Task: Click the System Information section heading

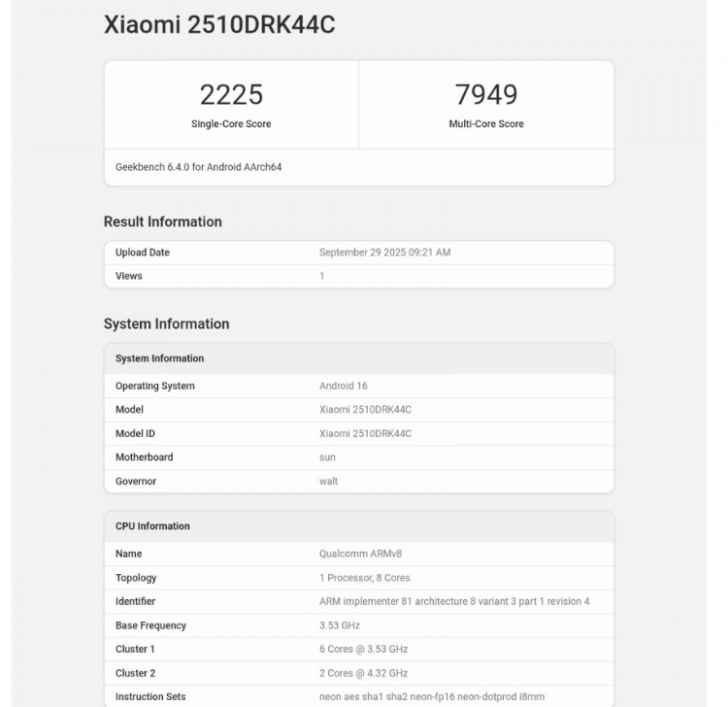Action: click(167, 323)
